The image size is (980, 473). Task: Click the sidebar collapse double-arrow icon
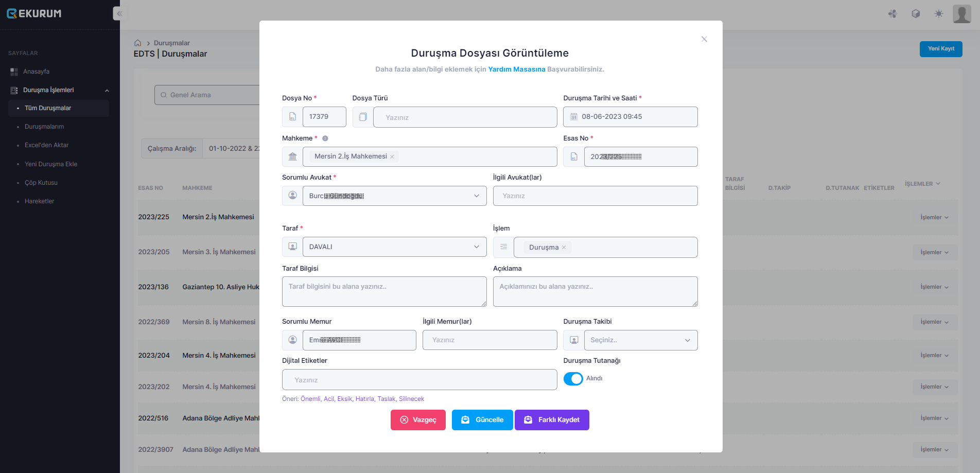coord(119,14)
